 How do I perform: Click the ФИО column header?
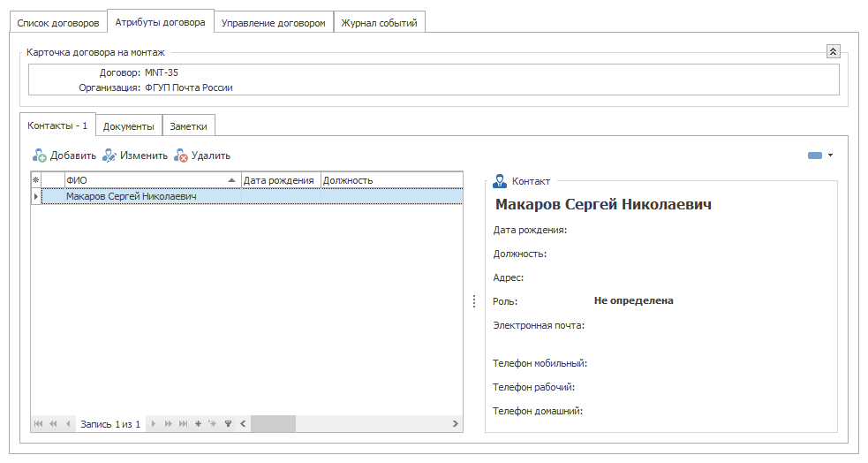(x=153, y=180)
